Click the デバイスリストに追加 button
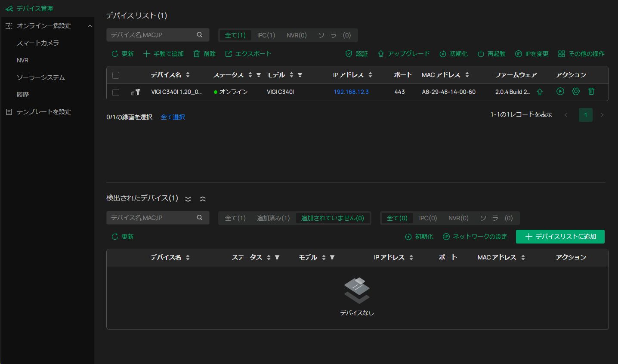 click(x=560, y=237)
